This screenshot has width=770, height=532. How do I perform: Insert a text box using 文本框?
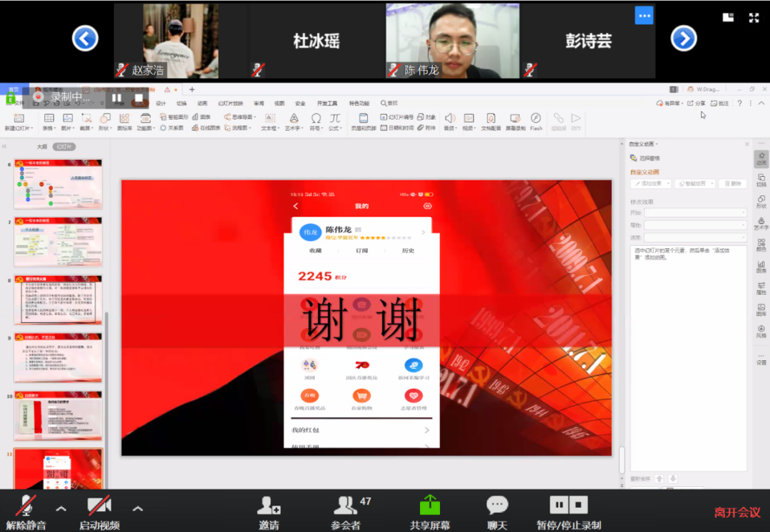tap(268, 119)
